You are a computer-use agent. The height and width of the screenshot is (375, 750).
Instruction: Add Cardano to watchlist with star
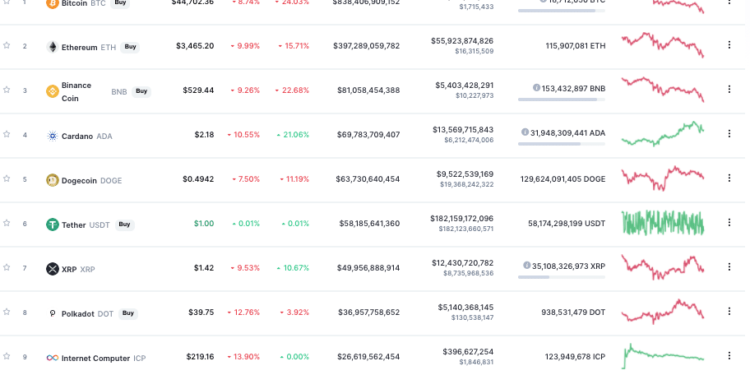tap(7, 134)
